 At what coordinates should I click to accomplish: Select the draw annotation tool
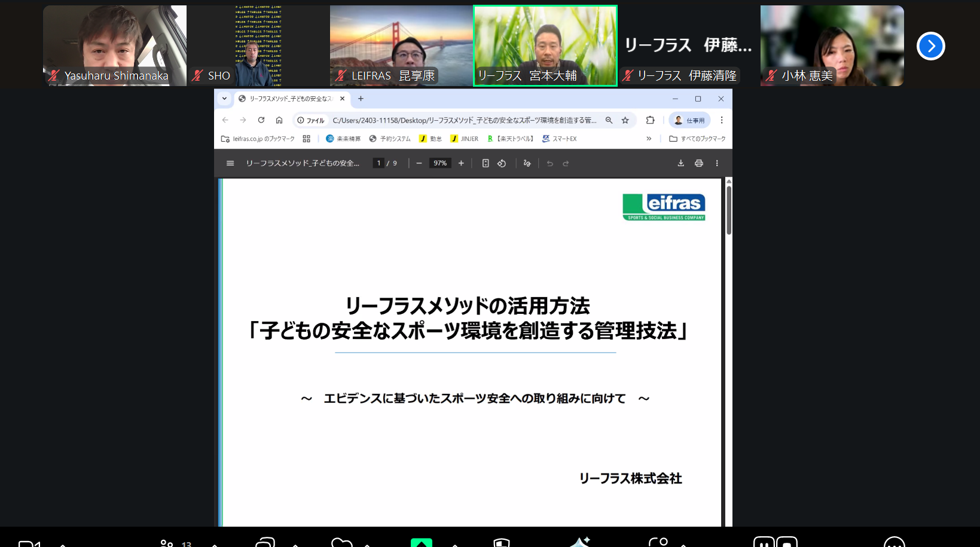click(527, 163)
